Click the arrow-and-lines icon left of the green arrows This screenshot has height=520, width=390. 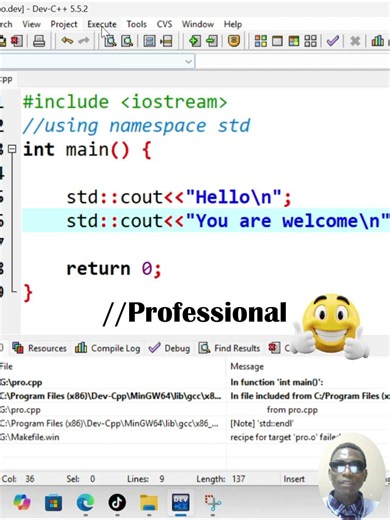166,41
